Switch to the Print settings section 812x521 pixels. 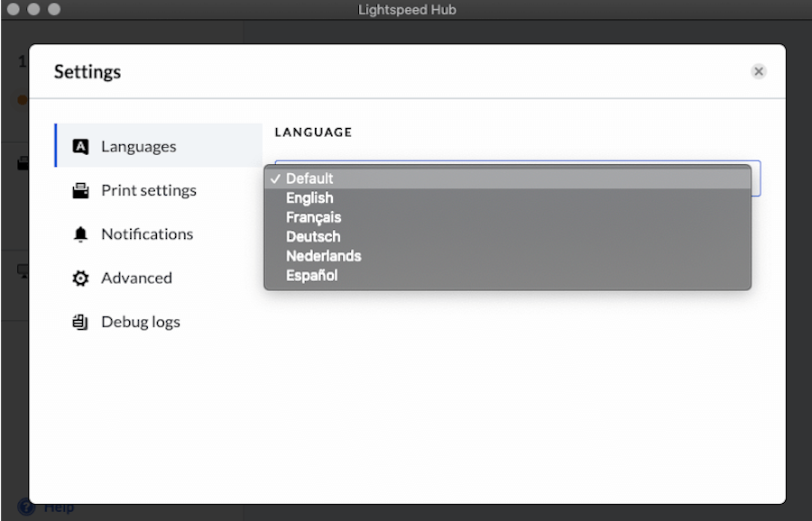tap(150, 189)
